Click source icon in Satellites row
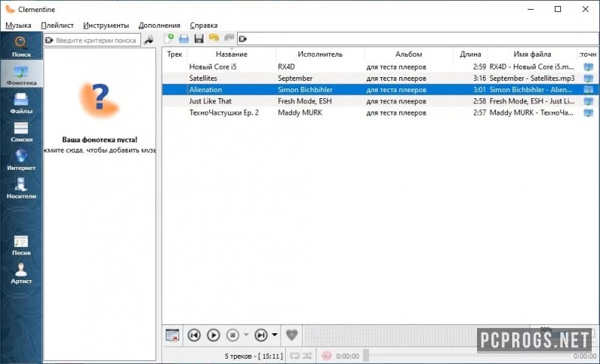Screen dimensions: 600x364 [588, 79]
